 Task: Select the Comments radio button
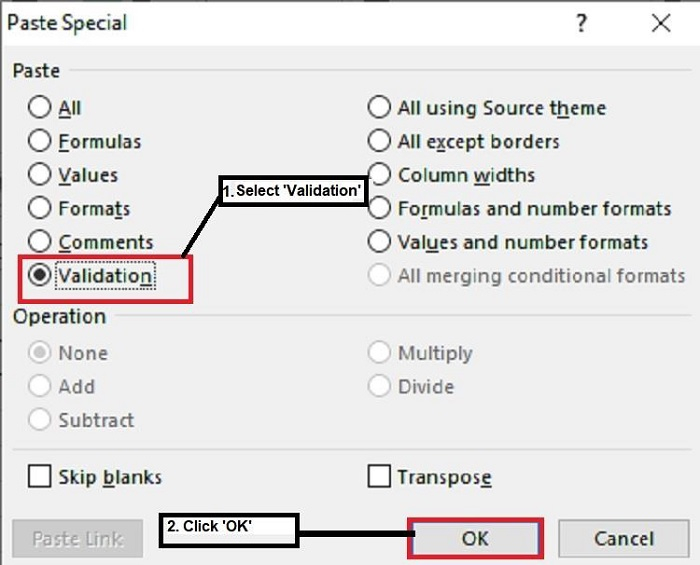click(x=40, y=242)
